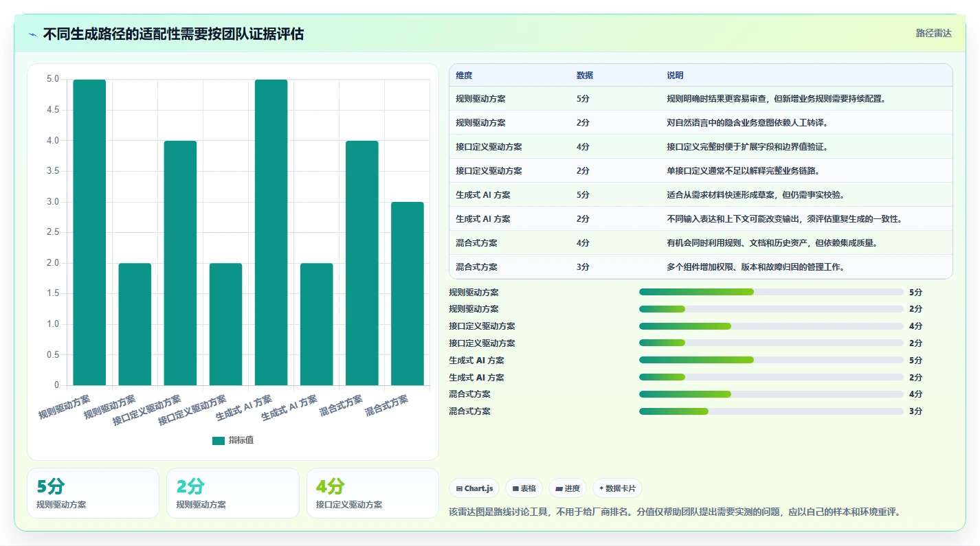Click the 4.0 接口定义驱动方案 chart bar

(180, 263)
